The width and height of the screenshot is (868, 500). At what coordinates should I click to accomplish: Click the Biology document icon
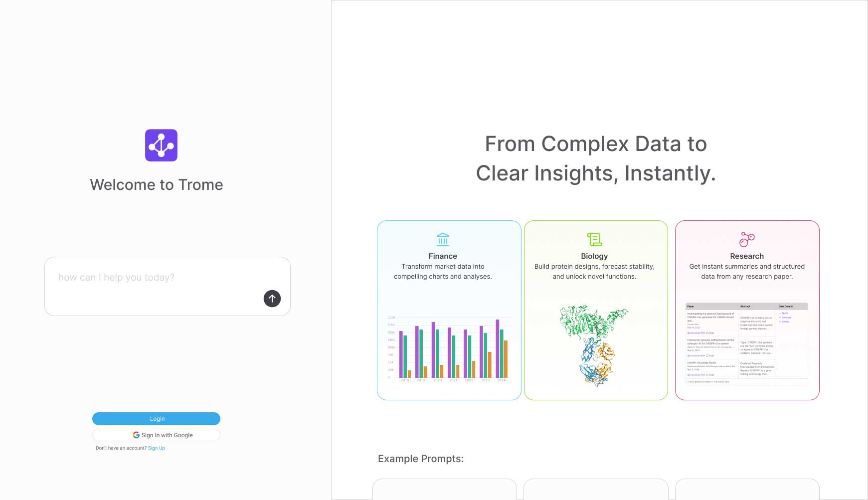[594, 240]
